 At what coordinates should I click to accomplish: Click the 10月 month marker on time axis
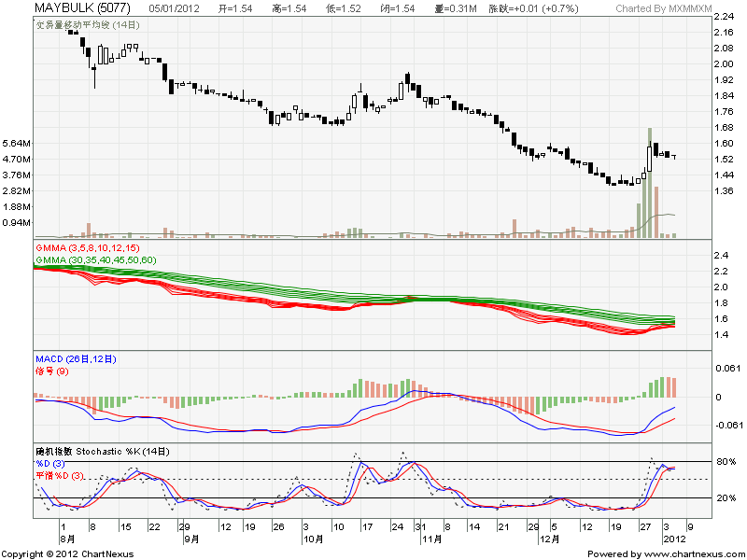[x=313, y=539]
